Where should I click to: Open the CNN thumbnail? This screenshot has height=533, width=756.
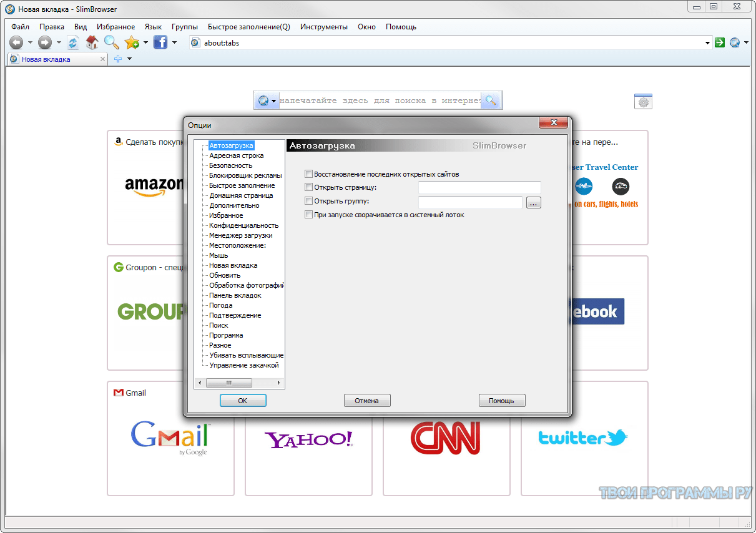click(446, 438)
